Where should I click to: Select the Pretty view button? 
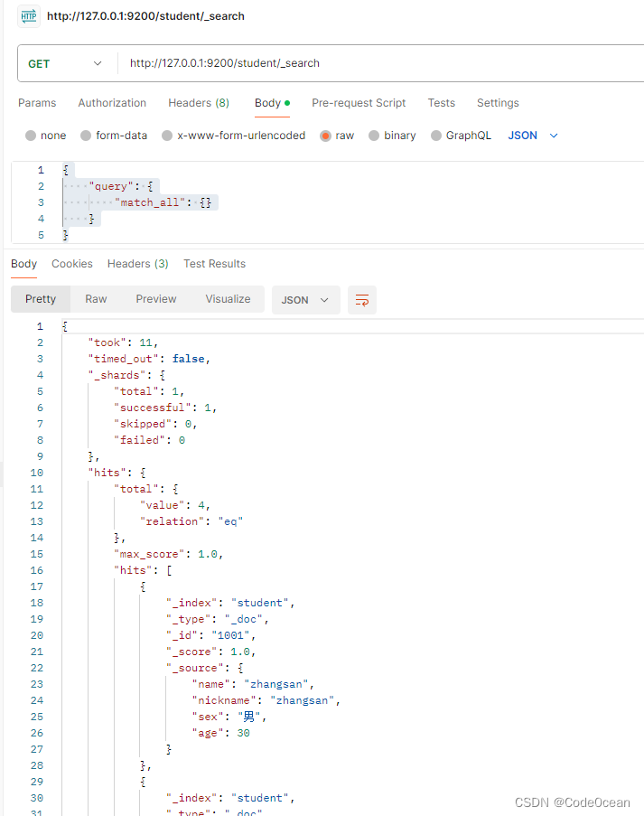pos(41,299)
